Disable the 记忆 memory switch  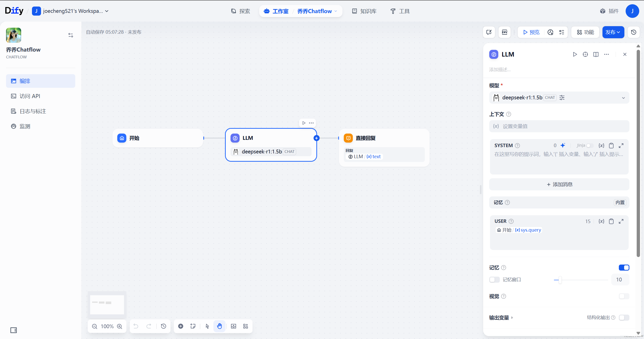click(x=624, y=268)
